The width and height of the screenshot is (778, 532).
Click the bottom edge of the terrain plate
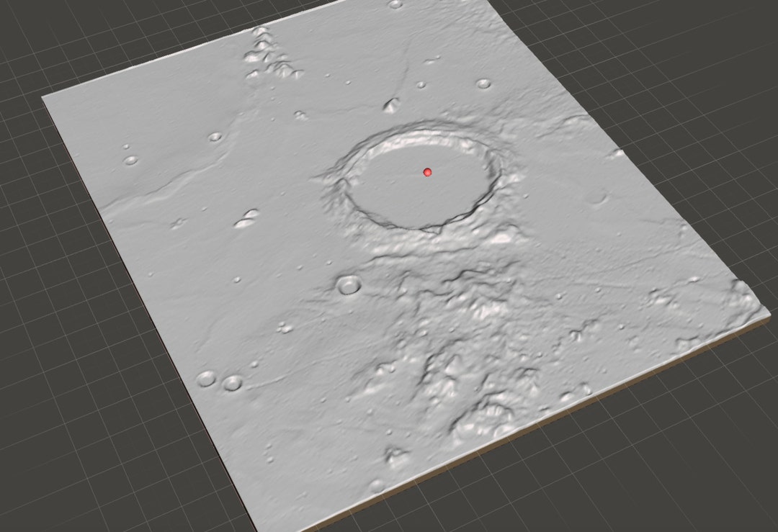point(432,468)
